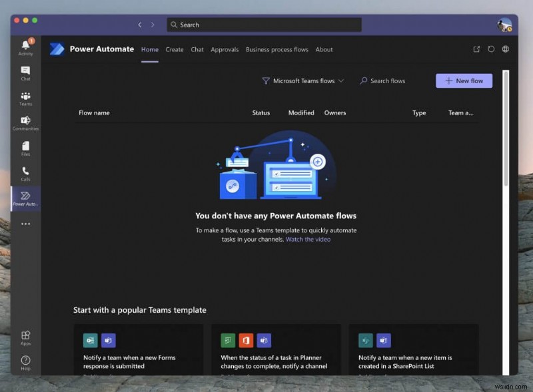
Task: Refresh the Power Automate app view
Action: (491, 49)
